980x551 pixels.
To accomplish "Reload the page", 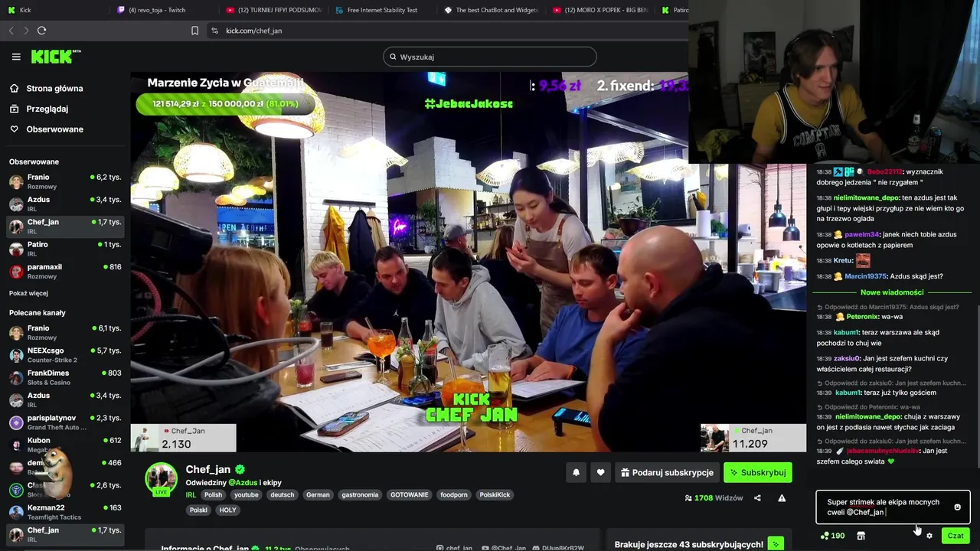I will (41, 31).
